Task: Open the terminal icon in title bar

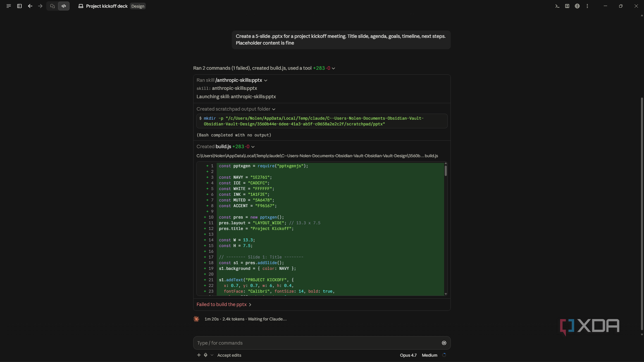Action: click(x=557, y=6)
